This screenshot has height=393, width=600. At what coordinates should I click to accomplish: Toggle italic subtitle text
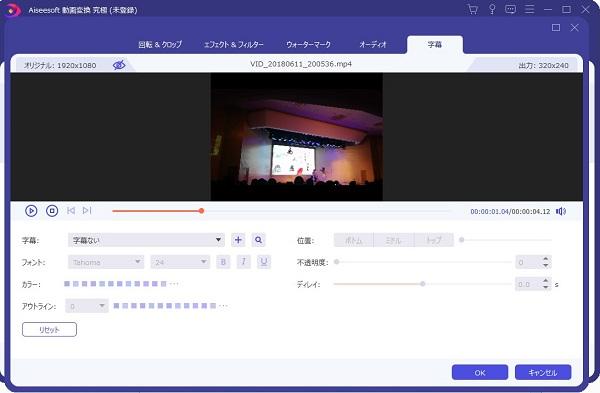tap(243, 262)
